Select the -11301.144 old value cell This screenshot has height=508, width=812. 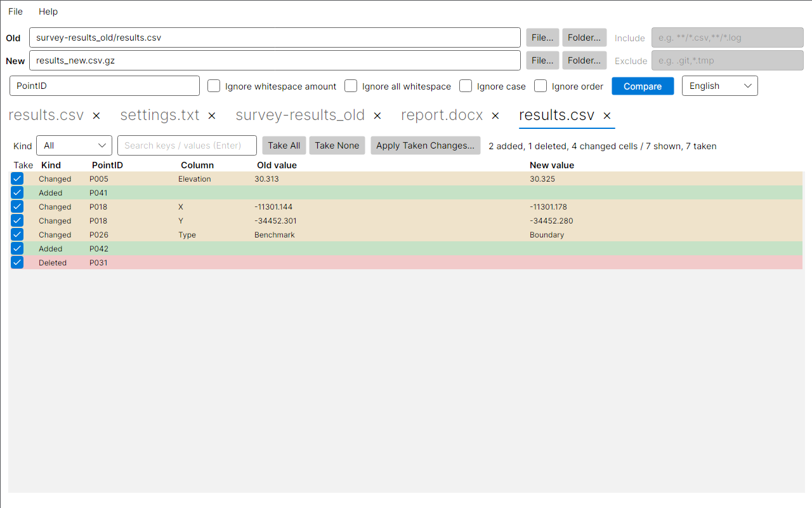[273, 207]
